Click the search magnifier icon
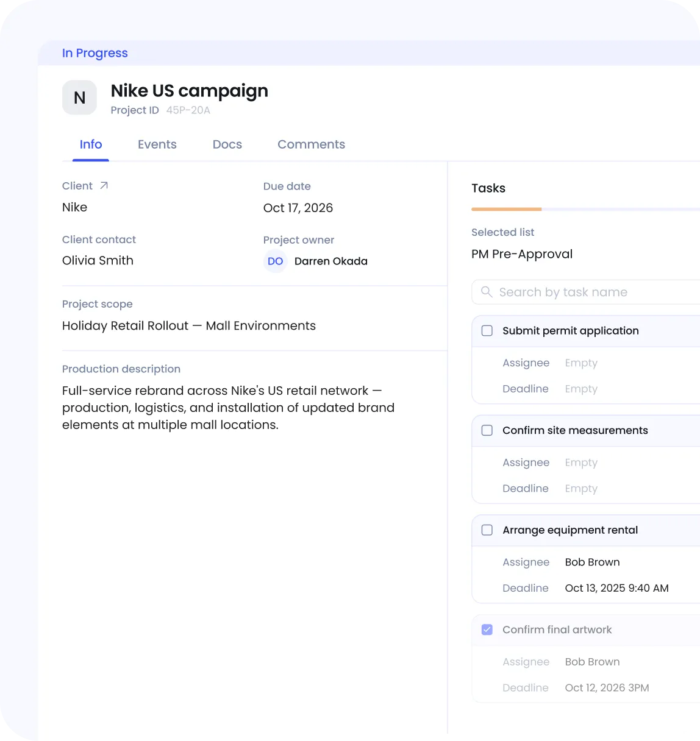The image size is (700, 741). (x=487, y=292)
